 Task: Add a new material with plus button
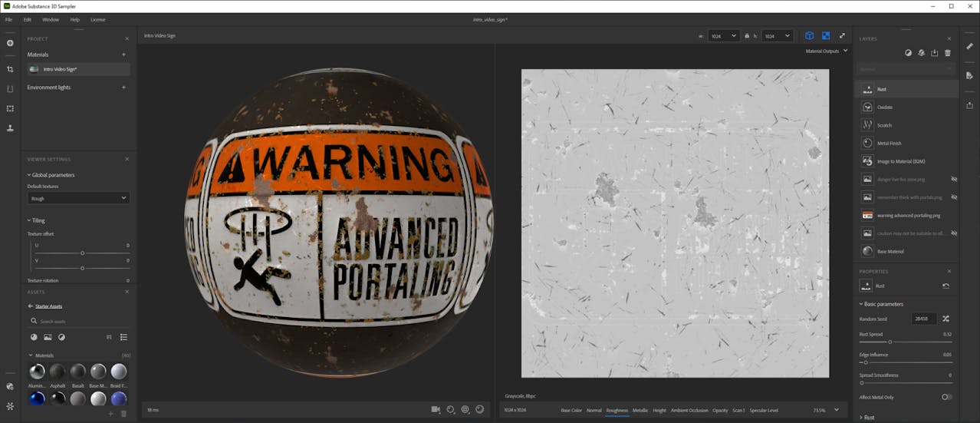pyautogui.click(x=123, y=55)
